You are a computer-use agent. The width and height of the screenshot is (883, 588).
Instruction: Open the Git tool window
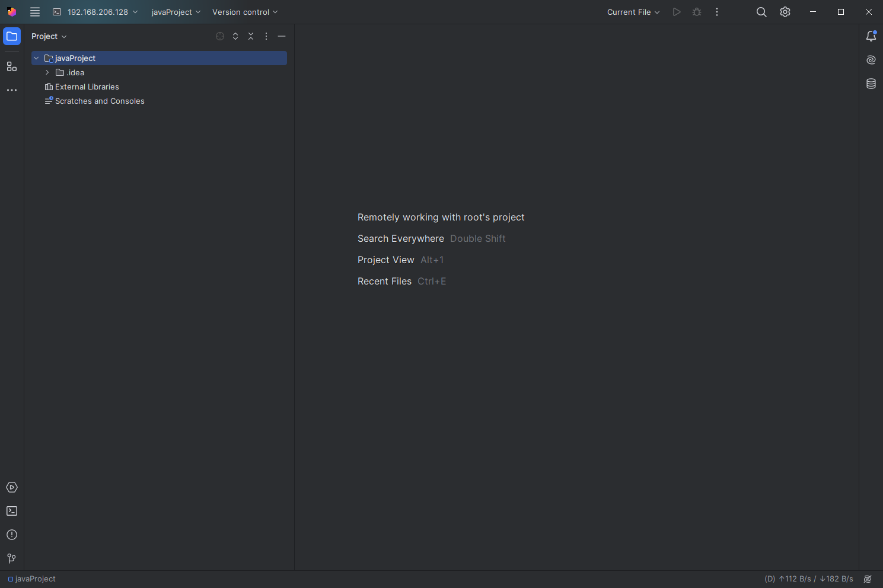[x=12, y=558]
